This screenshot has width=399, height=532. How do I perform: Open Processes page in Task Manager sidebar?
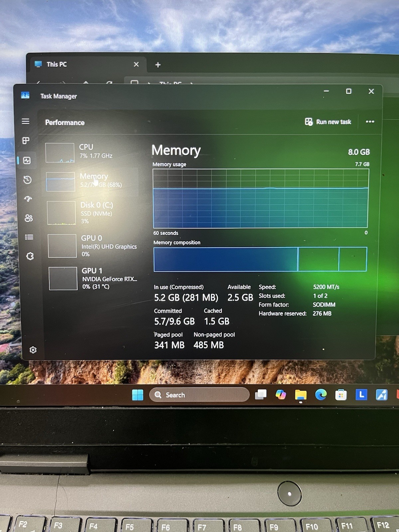26,141
